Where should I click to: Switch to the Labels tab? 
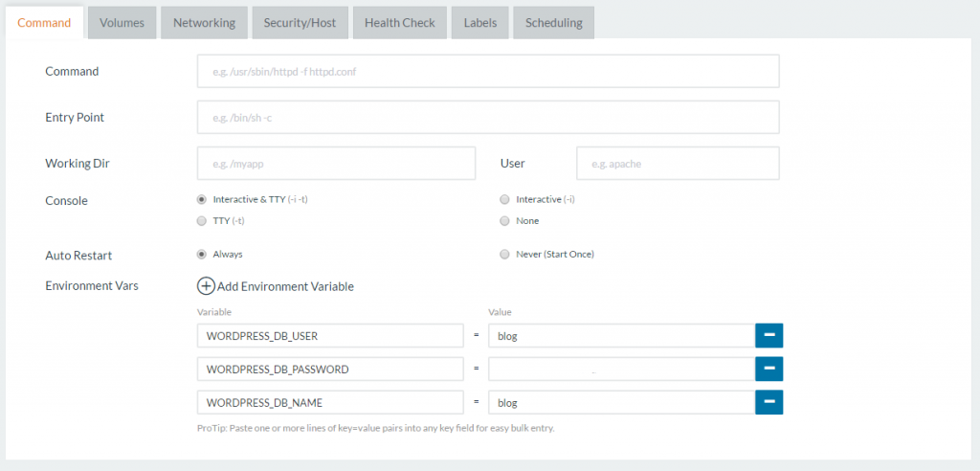pyautogui.click(x=480, y=23)
